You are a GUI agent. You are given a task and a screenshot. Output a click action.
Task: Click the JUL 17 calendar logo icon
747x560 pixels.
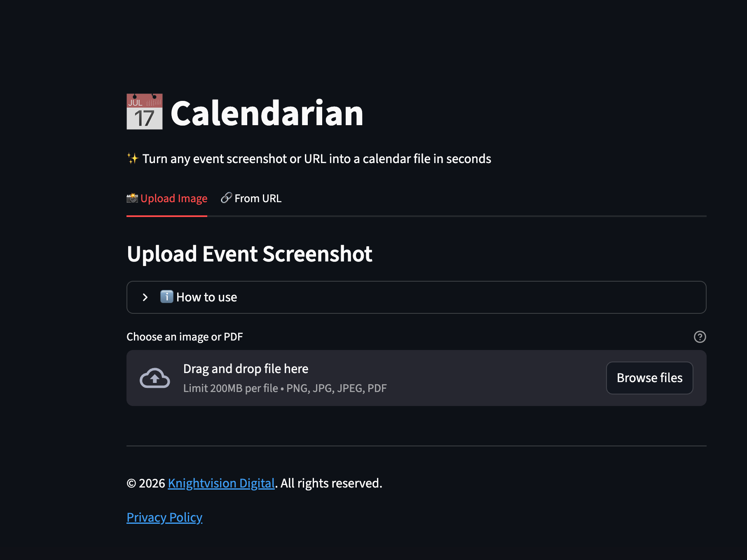point(145,112)
